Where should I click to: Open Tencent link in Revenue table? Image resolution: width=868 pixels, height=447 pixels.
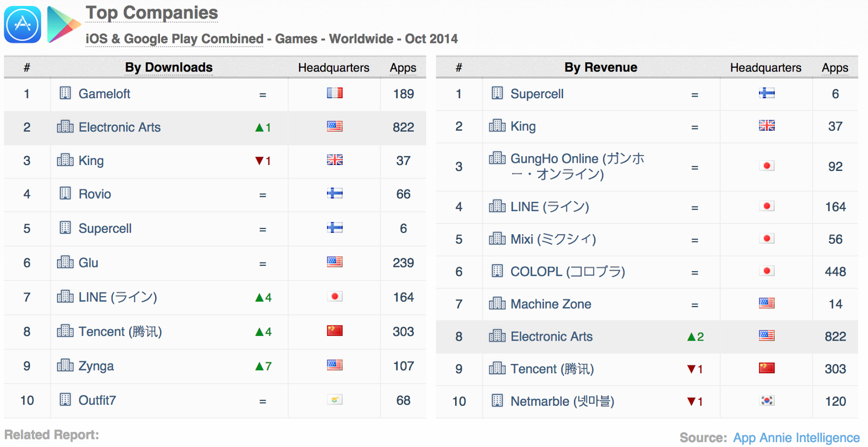[552, 369]
